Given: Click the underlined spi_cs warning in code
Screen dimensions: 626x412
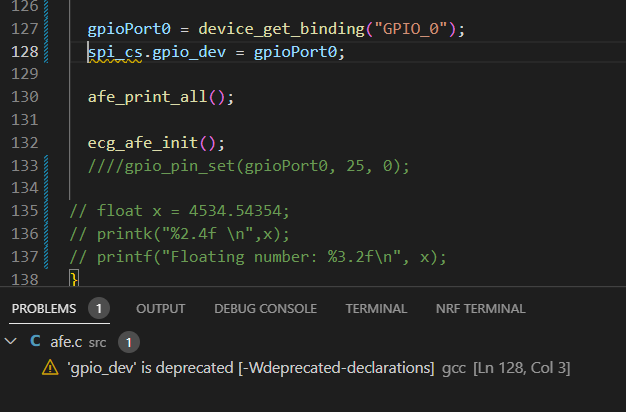Looking at the screenshot, I should (x=115, y=52).
